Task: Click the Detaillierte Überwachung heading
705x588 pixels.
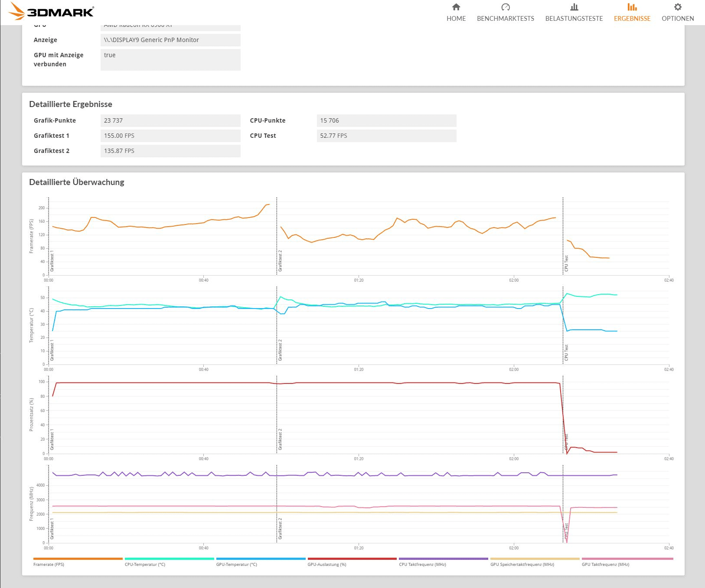Action: [x=77, y=182]
